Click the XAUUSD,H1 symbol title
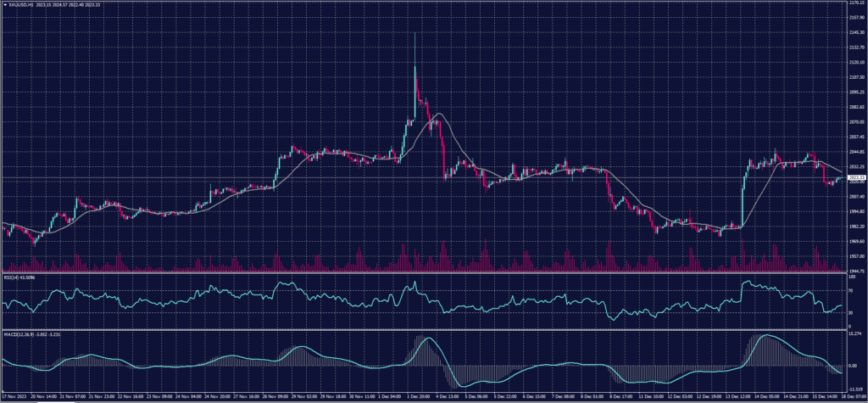Viewport: 868px width, 403px height. click(x=22, y=4)
